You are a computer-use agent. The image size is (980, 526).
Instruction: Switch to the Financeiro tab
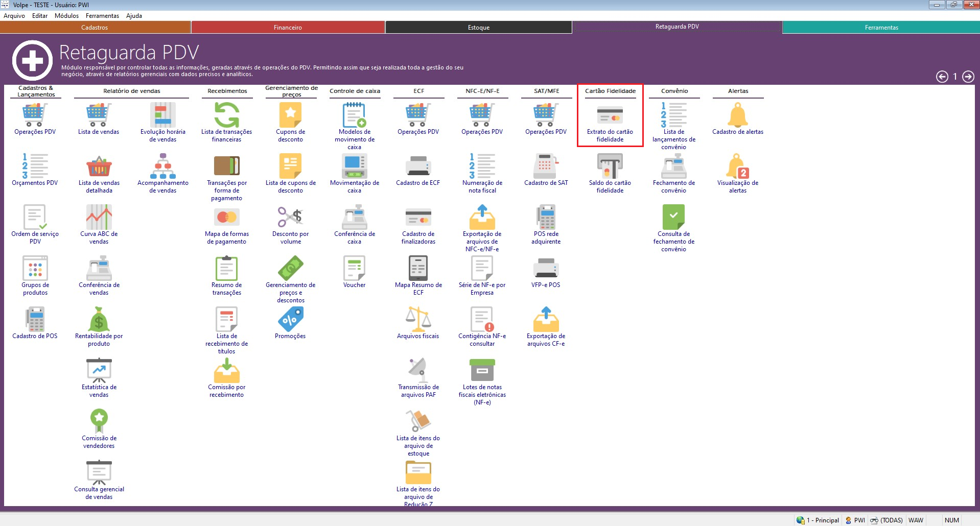click(288, 28)
